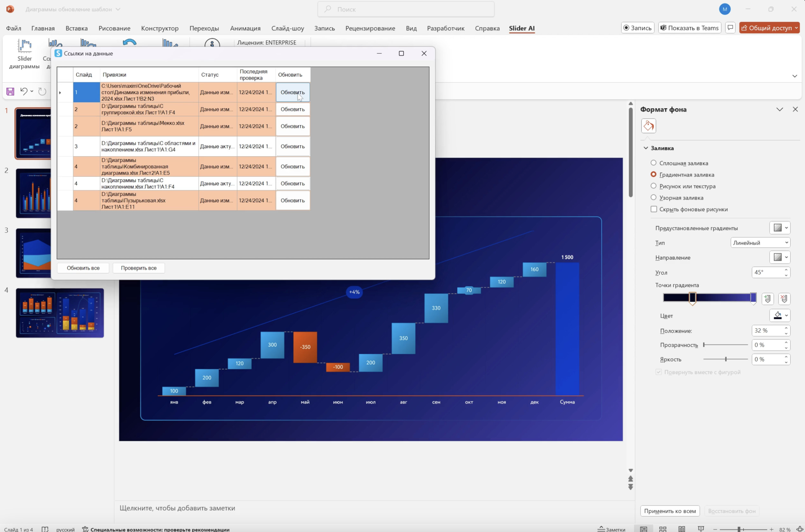Open the Конструктор ribbon tab
The width and height of the screenshot is (805, 532).
[160, 28]
